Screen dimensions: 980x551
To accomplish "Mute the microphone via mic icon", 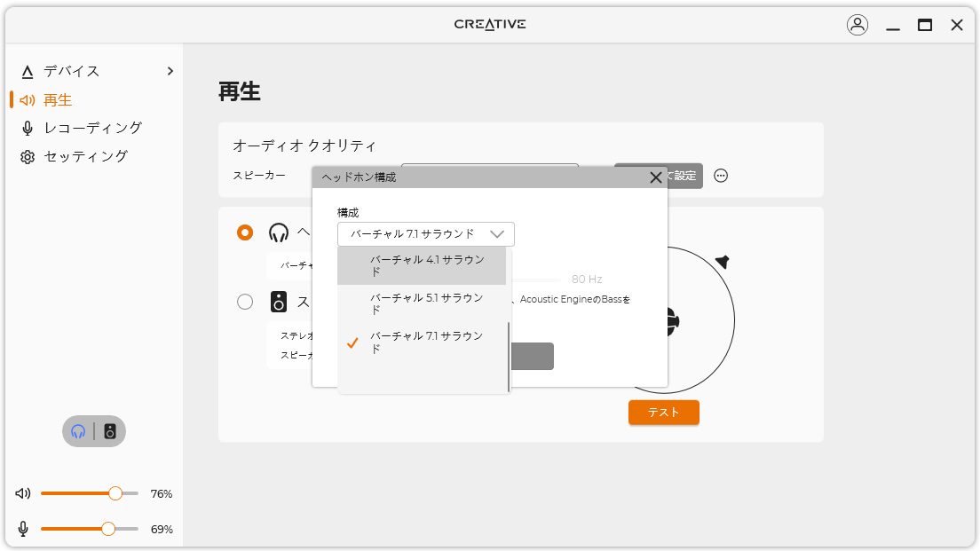I will pos(23,529).
